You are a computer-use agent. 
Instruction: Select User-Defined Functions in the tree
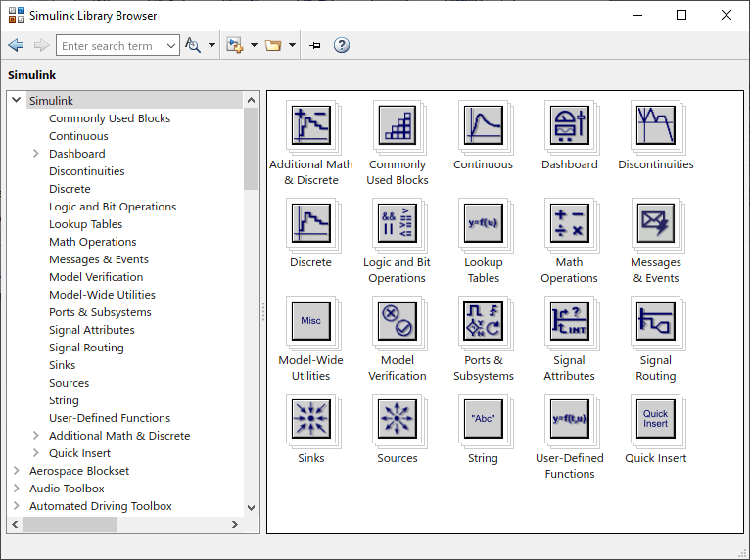tap(110, 418)
